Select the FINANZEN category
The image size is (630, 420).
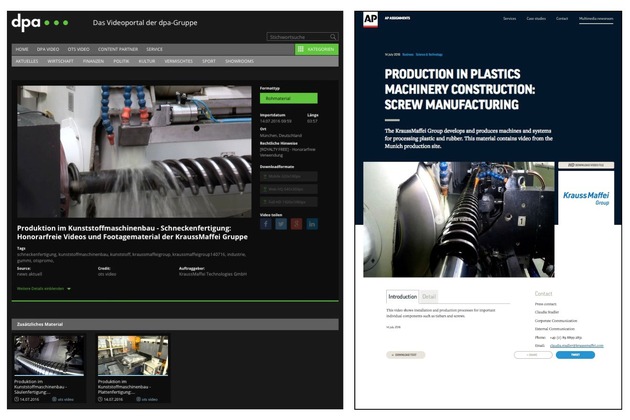point(93,61)
